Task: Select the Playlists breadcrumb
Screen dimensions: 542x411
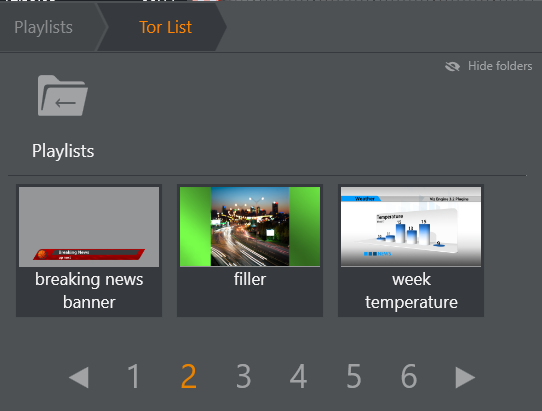Action: point(44,27)
